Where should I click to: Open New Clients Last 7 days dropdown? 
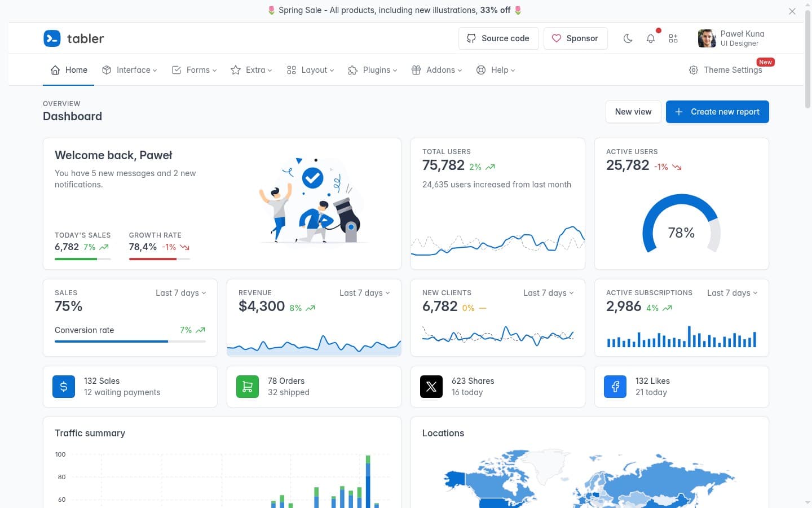click(548, 293)
